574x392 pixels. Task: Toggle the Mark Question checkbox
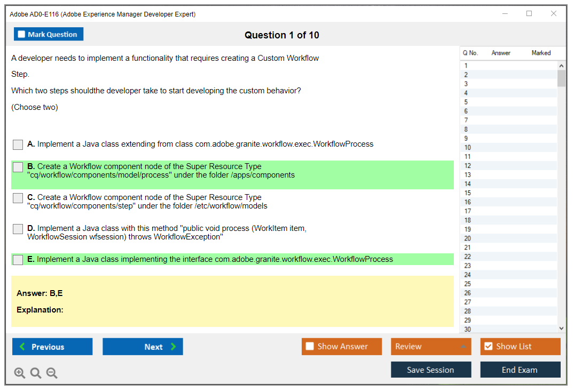pyautogui.click(x=22, y=35)
